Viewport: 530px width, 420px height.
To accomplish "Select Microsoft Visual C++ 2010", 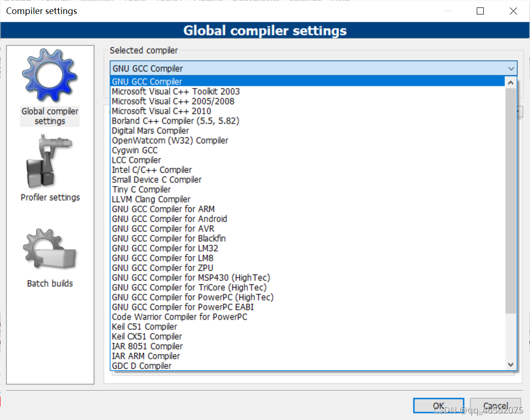I will click(x=307, y=111).
